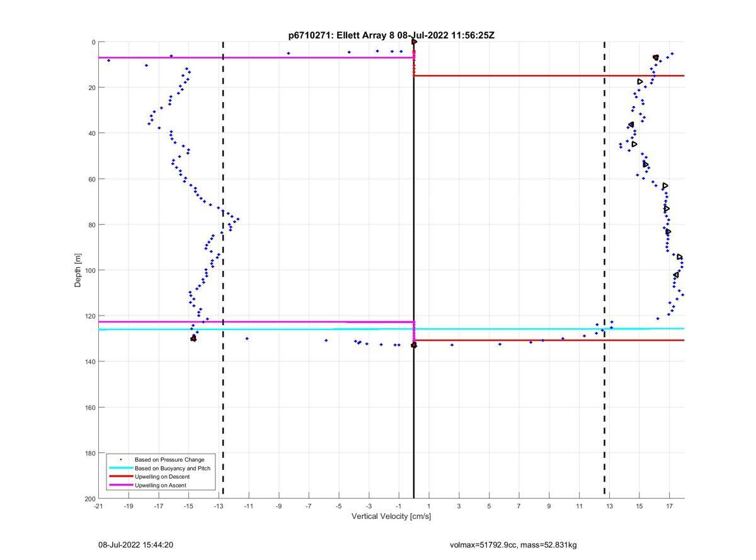This screenshot has width=756, height=560.
Task: Click y-axis tick label '120'
Action: [89, 316]
